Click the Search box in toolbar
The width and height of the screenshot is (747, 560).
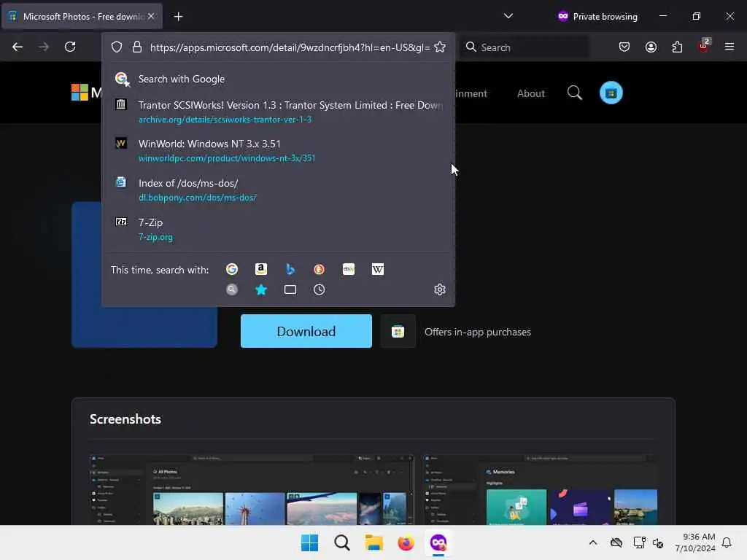pos(524,47)
